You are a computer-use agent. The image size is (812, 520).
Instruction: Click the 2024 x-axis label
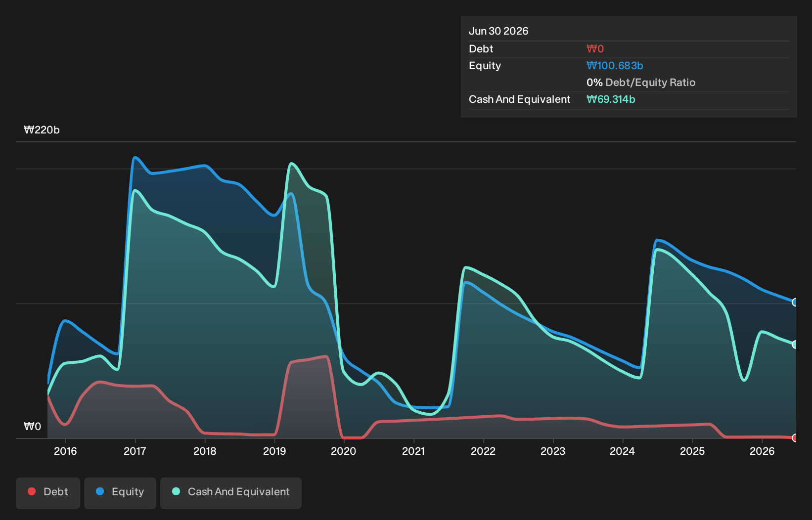pyautogui.click(x=622, y=451)
